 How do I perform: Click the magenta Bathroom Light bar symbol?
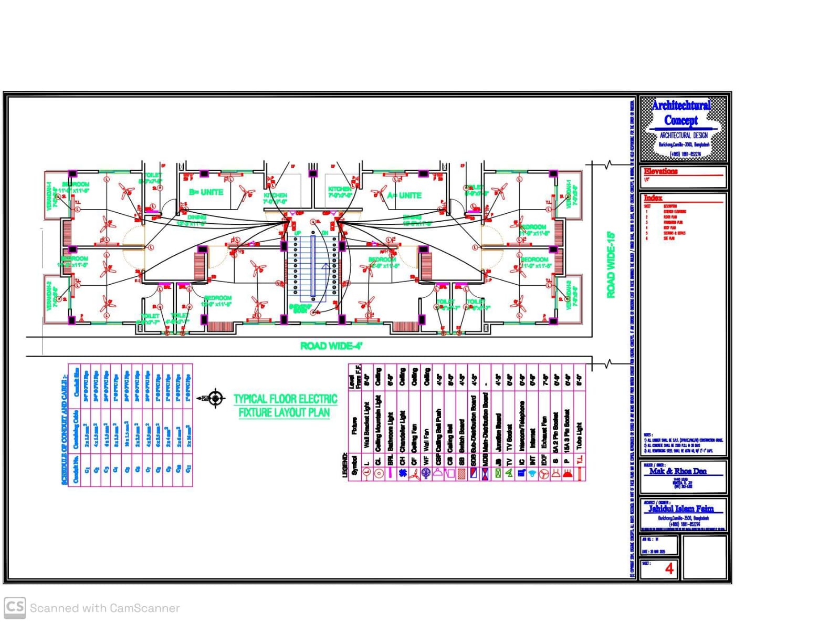coord(390,473)
